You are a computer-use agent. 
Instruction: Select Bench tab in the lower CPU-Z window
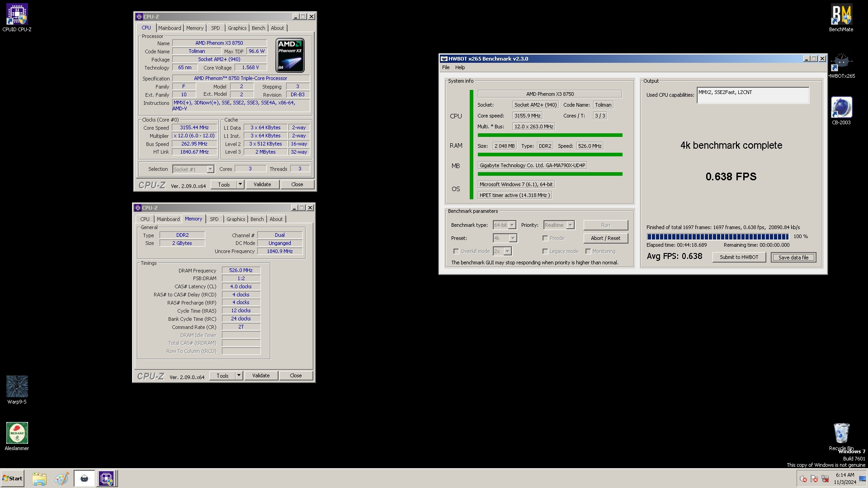tap(257, 219)
